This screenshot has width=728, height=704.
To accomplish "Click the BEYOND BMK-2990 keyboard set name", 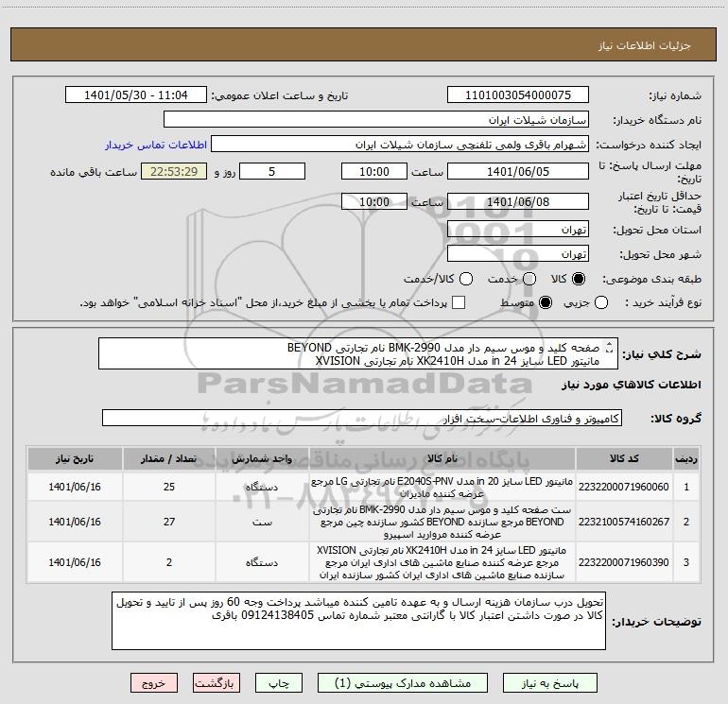I will pos(442,522).
